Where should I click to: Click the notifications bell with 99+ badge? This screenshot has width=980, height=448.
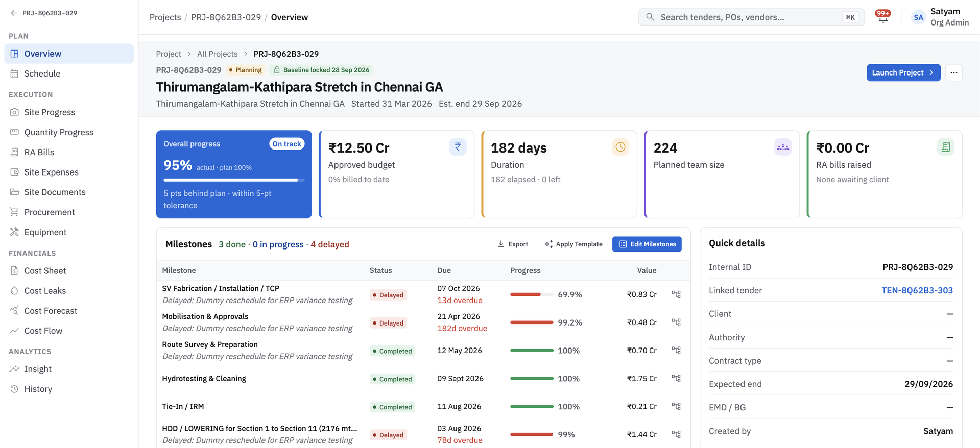pyautogui.click(x=883, y=16)
